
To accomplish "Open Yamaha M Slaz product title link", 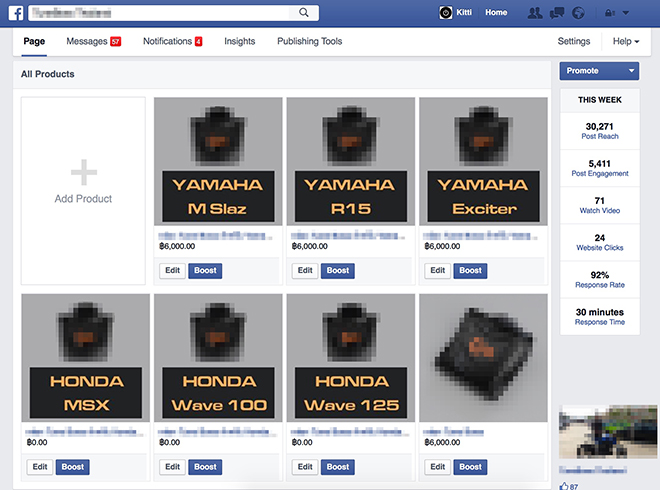I will [x=215, y=236].
